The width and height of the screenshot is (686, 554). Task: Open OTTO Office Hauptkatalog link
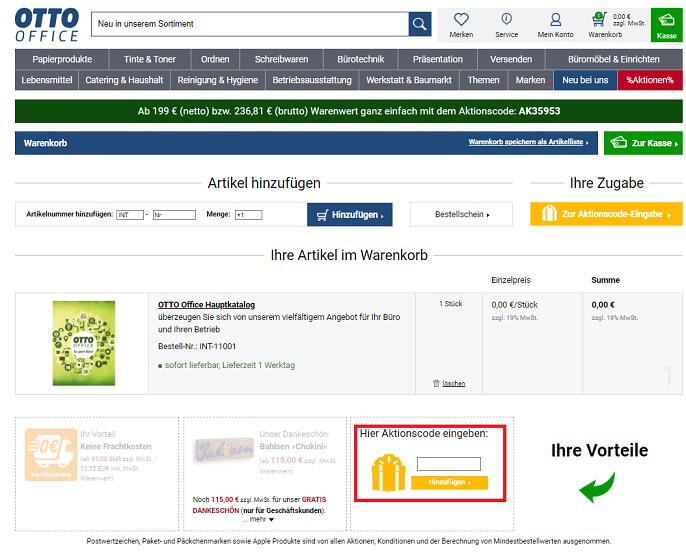click(206, 305)
